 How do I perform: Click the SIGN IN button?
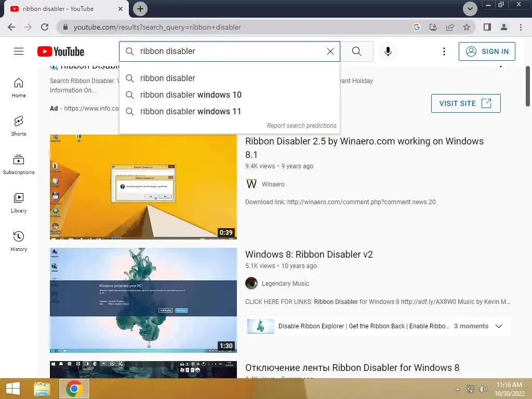tap(486, 51)
